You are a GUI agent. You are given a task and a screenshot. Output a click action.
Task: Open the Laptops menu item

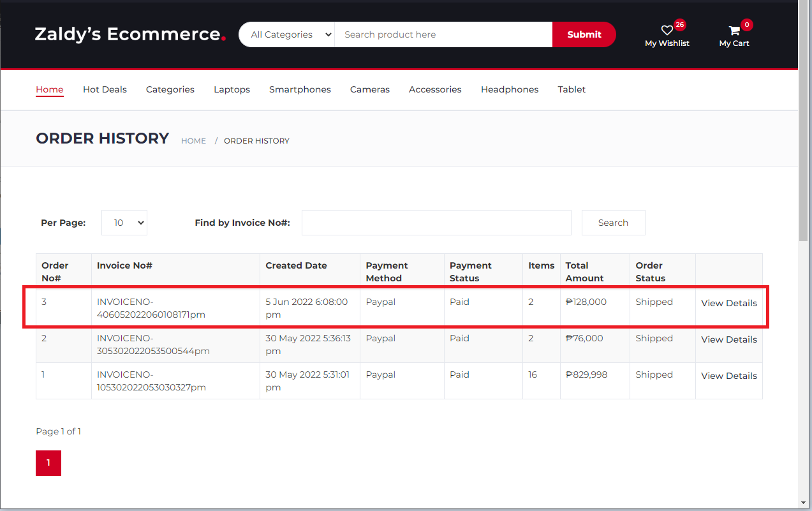(232, 89)
